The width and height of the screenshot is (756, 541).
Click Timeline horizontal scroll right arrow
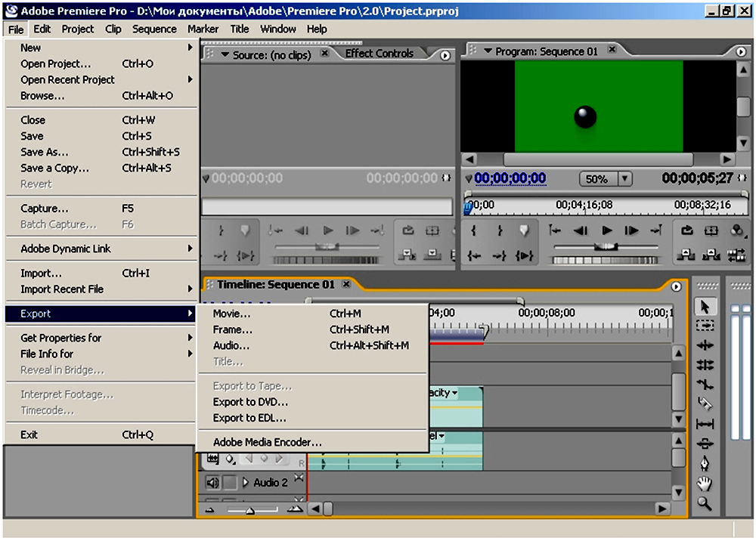click(x=662, y=509)
